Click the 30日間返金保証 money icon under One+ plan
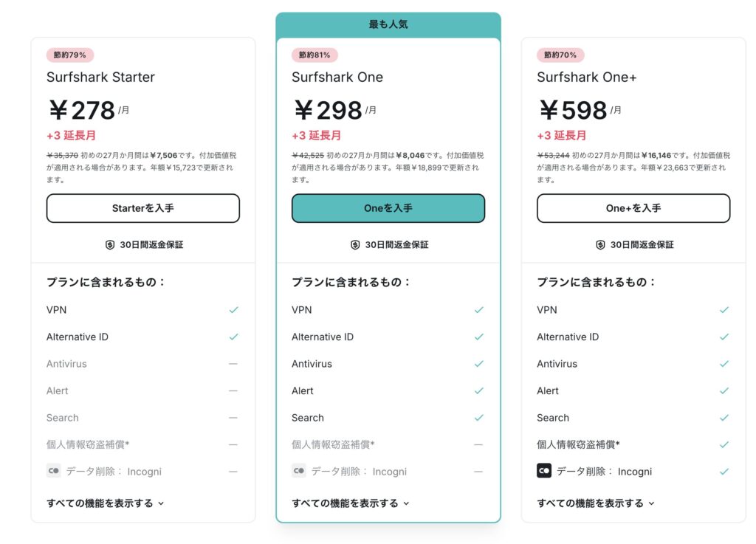 (x=600, y=244)
